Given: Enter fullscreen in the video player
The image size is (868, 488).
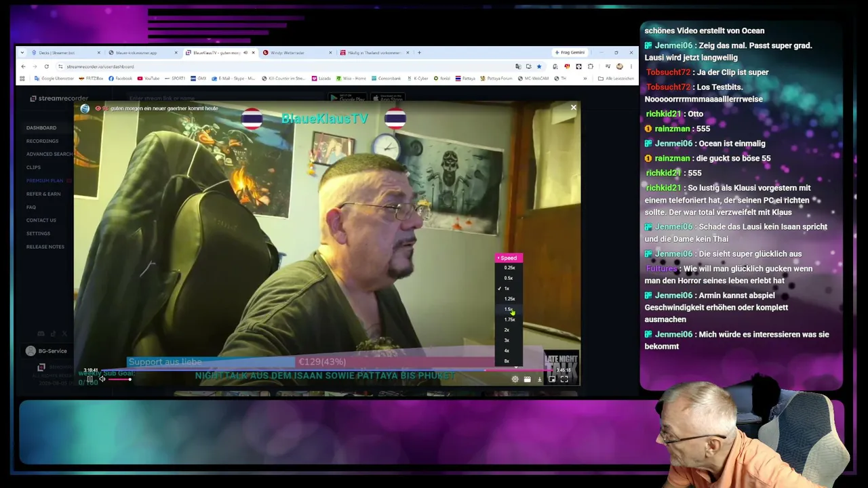Looking at the screenshot, I should 564,380.
